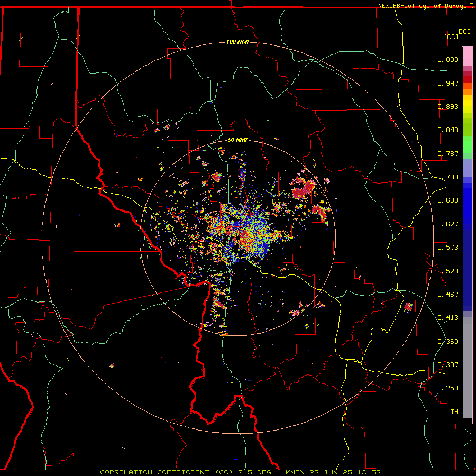
Task: Click the 50 NMI range ring label
Action: tap(237, 140)
